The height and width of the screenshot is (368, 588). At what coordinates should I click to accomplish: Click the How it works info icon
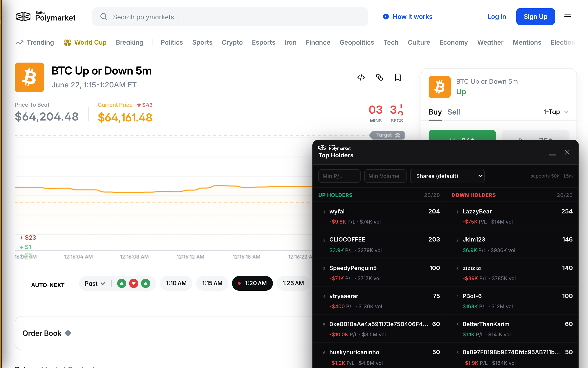pyautogui.click(x=386, y=17)
